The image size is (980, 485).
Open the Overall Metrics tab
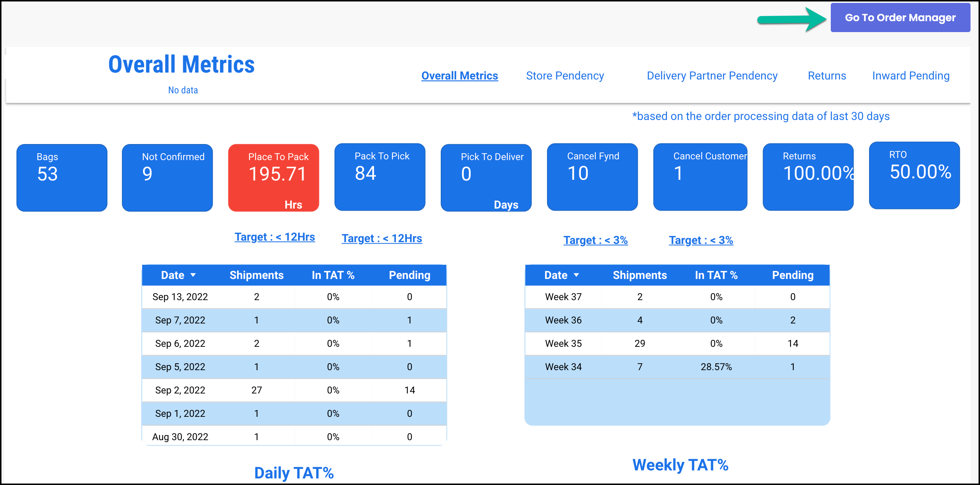pyautogui.click(x=460, y=75)
